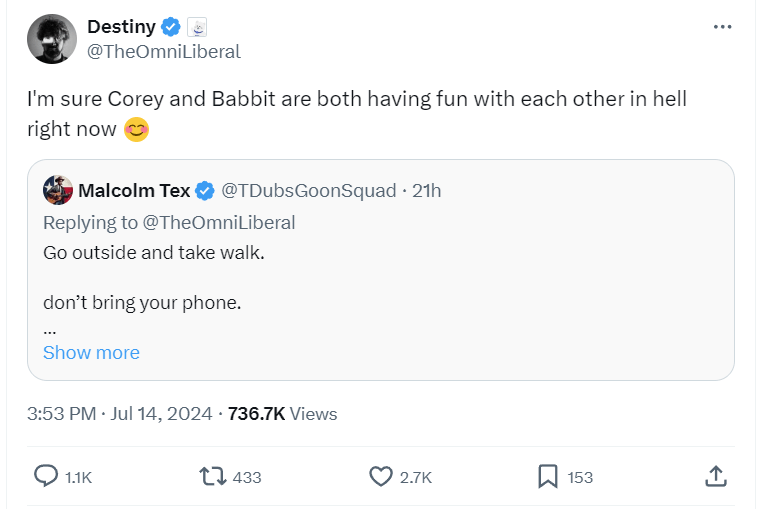Click Malcolm Tex's verified checkmark badge
The image size is (760, 509).
205,190
